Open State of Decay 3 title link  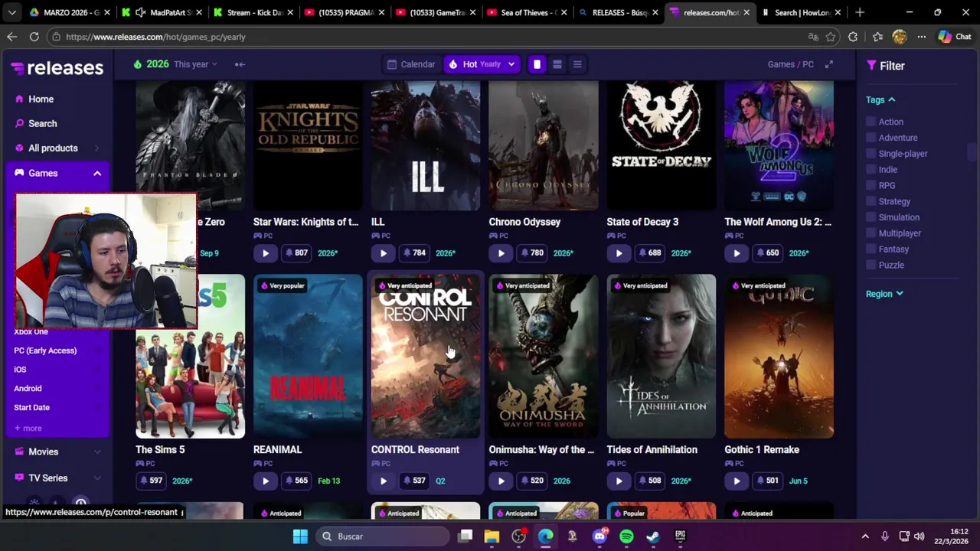click(x=642, y=222)
